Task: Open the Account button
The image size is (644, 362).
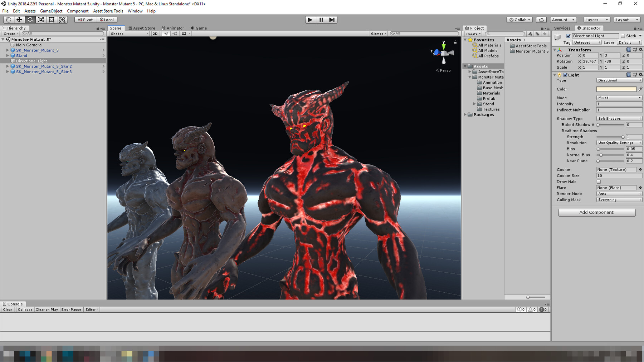Action: point(563,20)
